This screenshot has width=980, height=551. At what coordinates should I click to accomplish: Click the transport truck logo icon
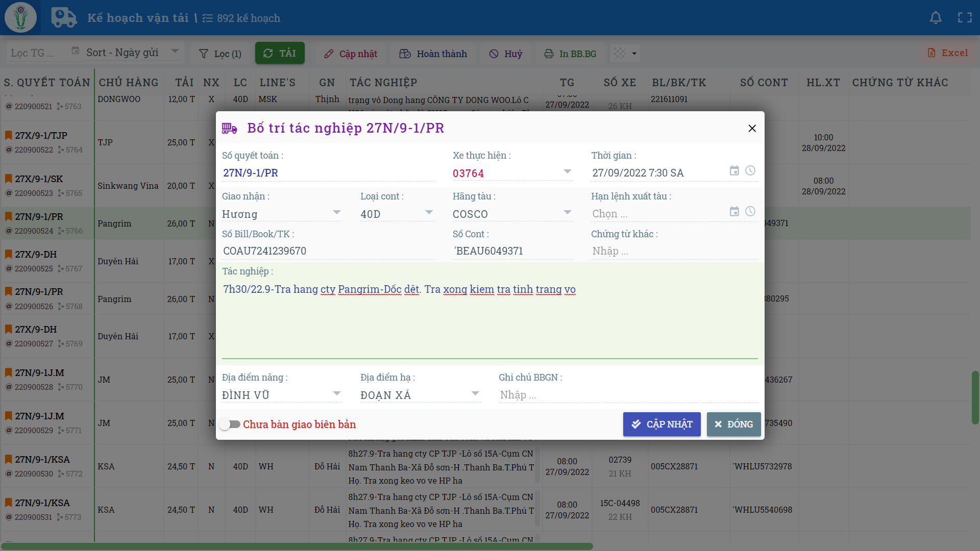point(64,18)
